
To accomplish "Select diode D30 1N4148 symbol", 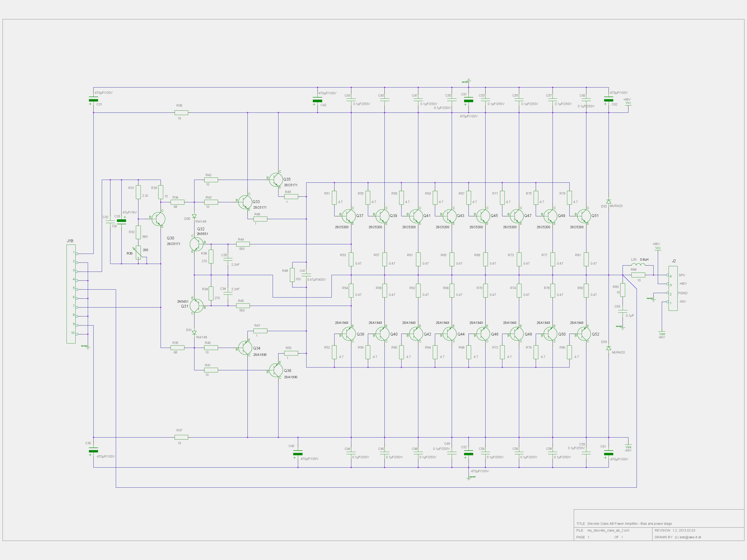I will [x=194, y=216].
